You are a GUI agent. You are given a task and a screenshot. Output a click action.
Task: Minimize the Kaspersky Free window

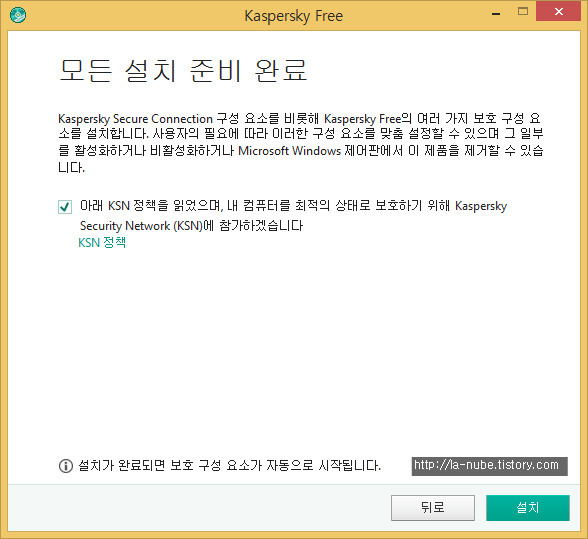tap(496, 14)
